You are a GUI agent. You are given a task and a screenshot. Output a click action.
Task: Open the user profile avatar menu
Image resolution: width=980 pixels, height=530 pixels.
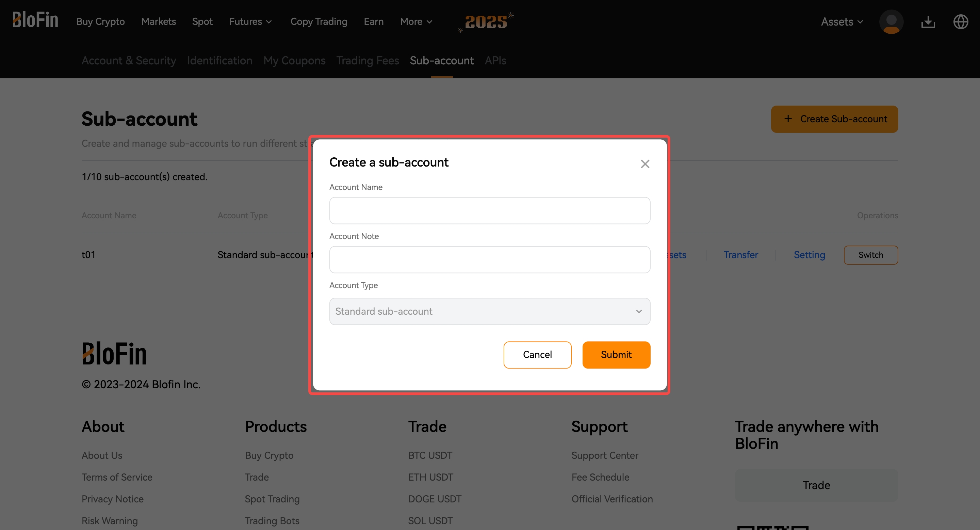pos(891,22)
